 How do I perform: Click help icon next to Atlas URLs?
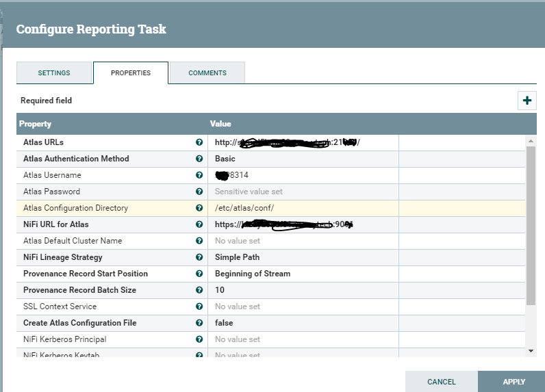pos(199,142)
